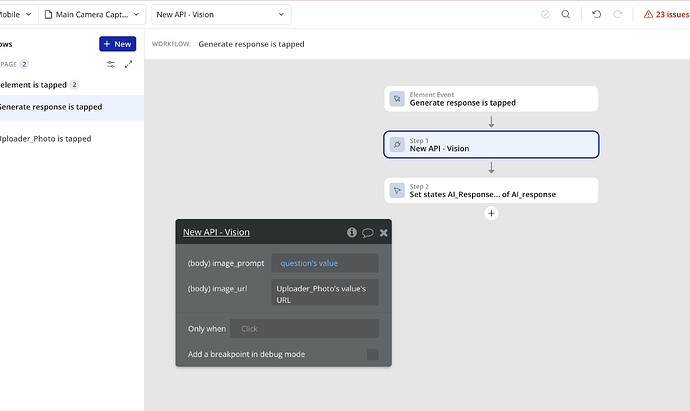Screen dimensions: 690x411
Task: Click the info icon in the New API - Vision panel
Action: pyautogui.click(x=352, y=232)
